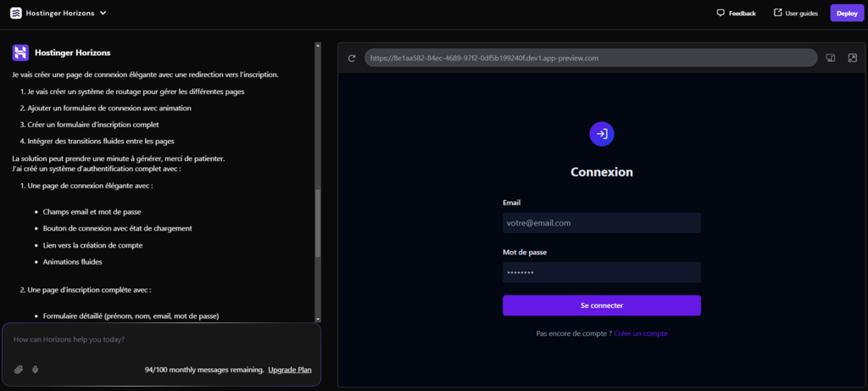Reload the preview with the refresh icon
Image resolution: width=868 pixels, height=391 pixels.
click(352, 59)
